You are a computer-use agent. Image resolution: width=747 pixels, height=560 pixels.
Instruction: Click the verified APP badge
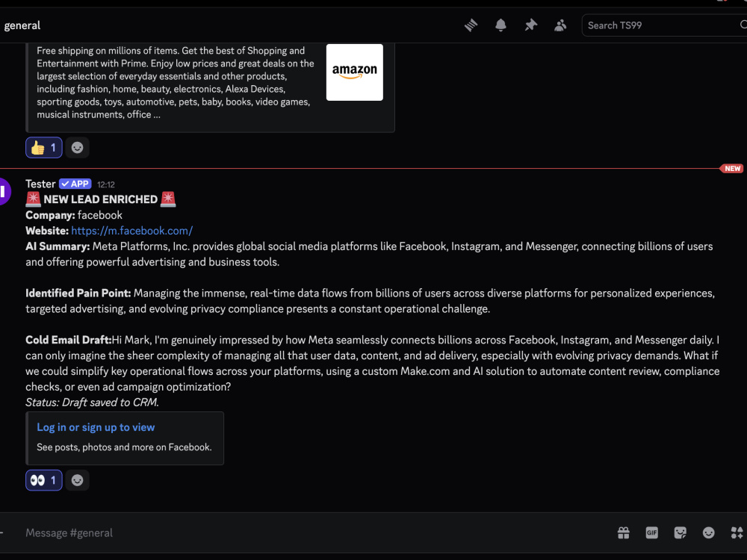click(x=75, y=184)
